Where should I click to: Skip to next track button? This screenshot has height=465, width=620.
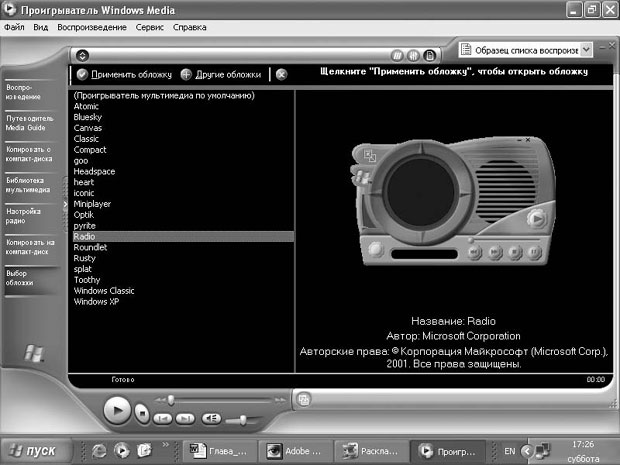pyautogui.click(x=184, y=417)
